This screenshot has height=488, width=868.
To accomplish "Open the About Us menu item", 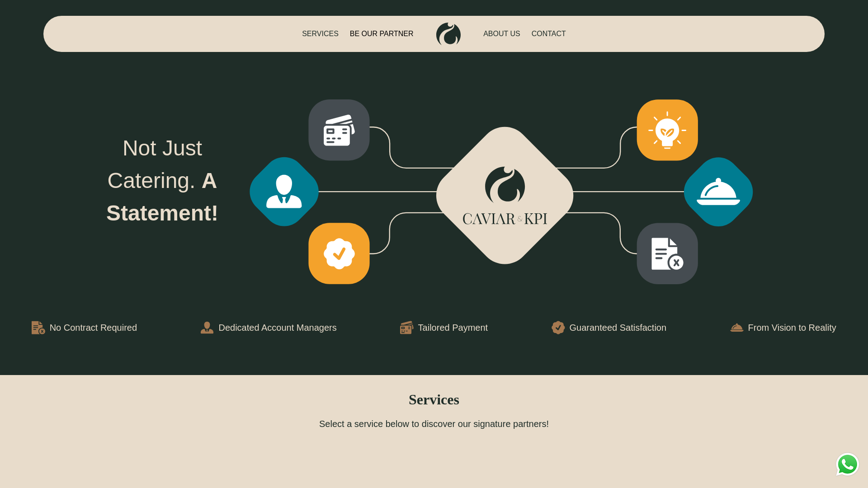I will (x=502, y=34).
